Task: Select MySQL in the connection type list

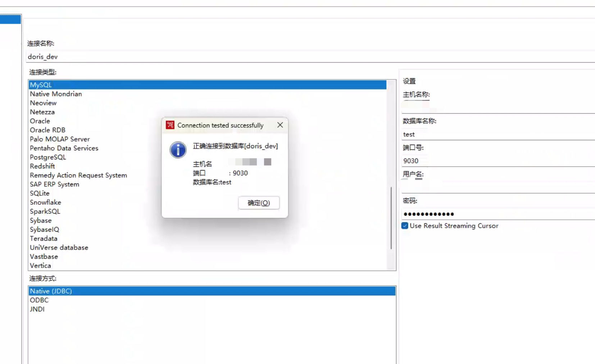Action: point(208,85)
